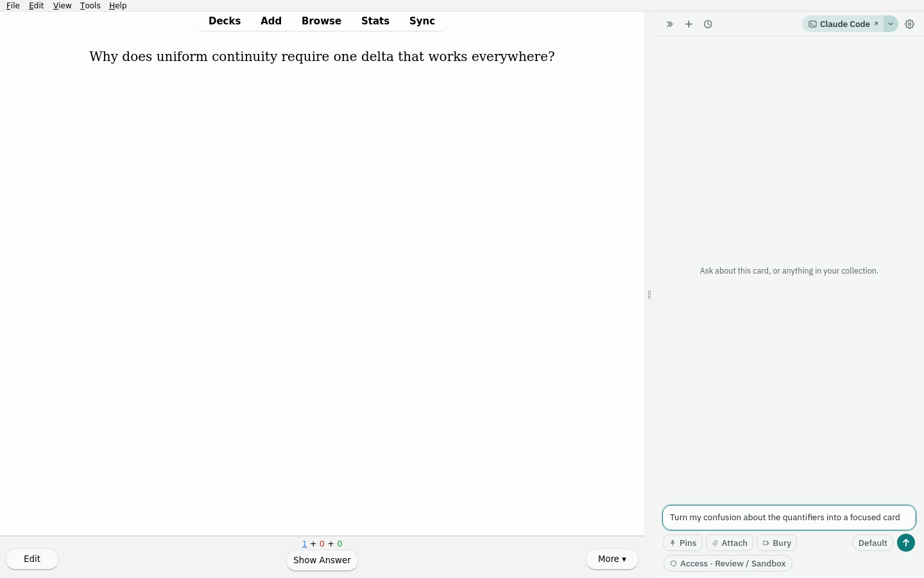Open the Browse cards view
The image size is (924, 578).
click(321, 21)
